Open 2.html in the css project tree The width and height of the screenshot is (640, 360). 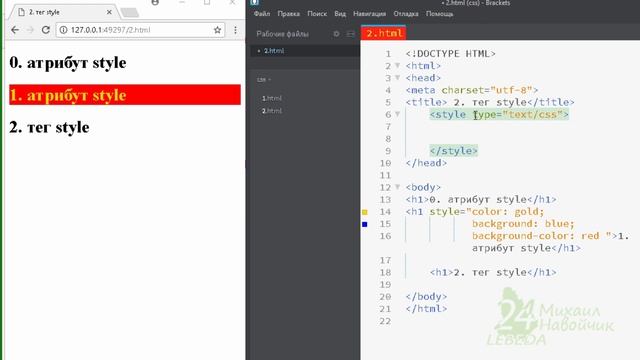coord(272,111)
